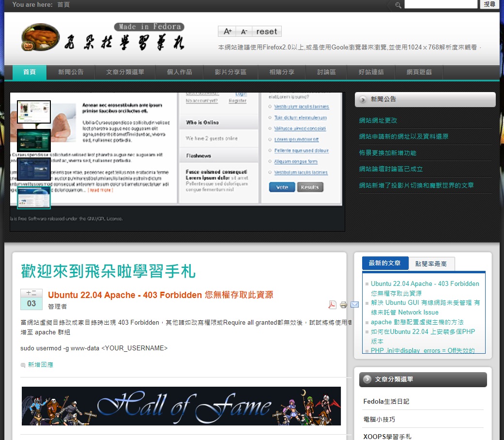Increase font size with the A+ button
The width and height of the screenshot is (504, 440).
pyautogui.click(x=228, y=31)
